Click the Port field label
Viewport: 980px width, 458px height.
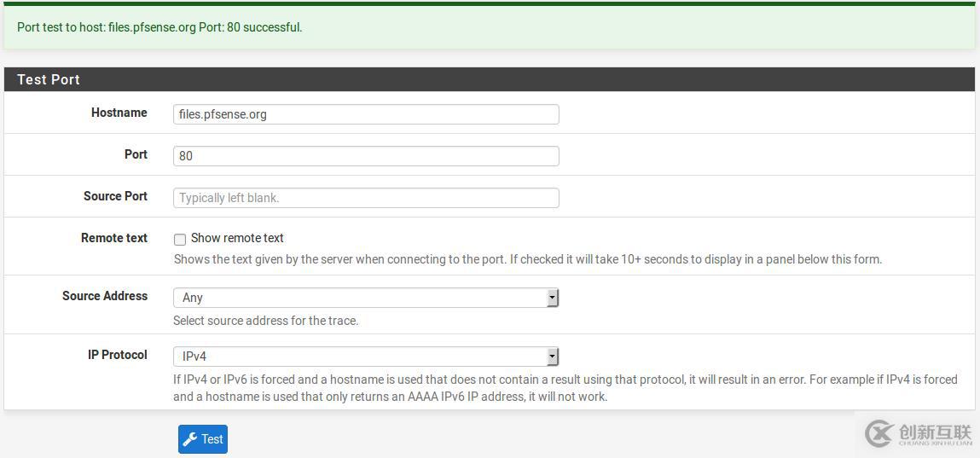coord(136,154)
